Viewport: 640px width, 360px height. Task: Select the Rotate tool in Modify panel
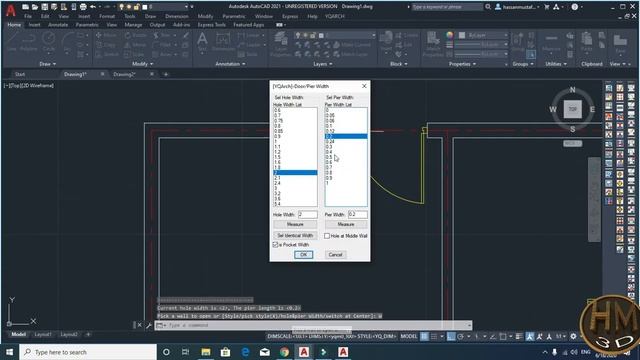coord(135,36)
